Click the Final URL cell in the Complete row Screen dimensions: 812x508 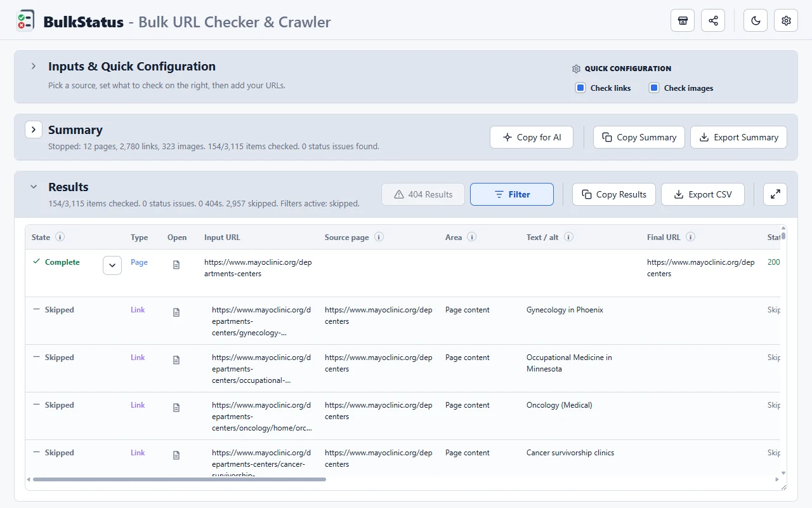coord(701,268)
